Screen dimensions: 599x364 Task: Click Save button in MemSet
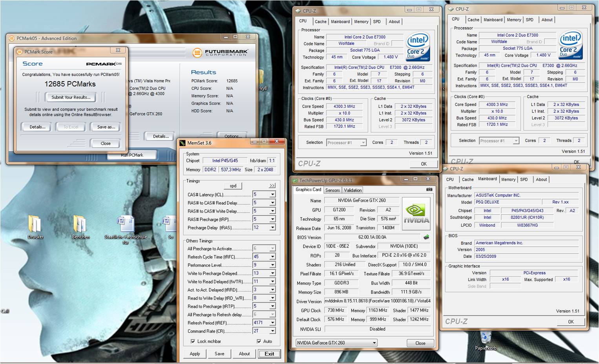(x=219, y=354)
